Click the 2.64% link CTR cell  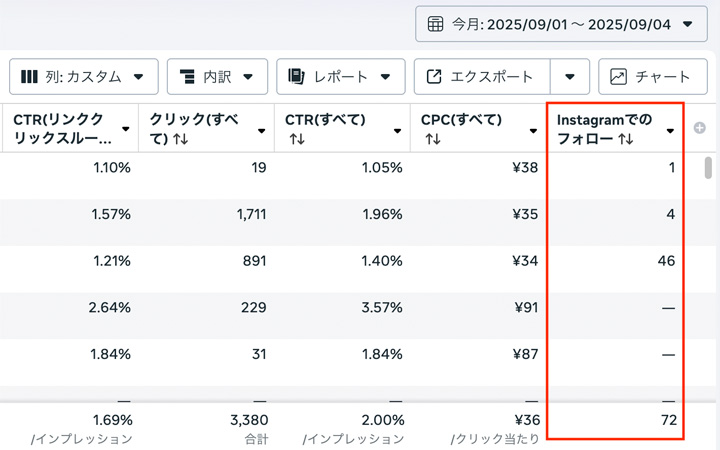(x=110, y=307)
